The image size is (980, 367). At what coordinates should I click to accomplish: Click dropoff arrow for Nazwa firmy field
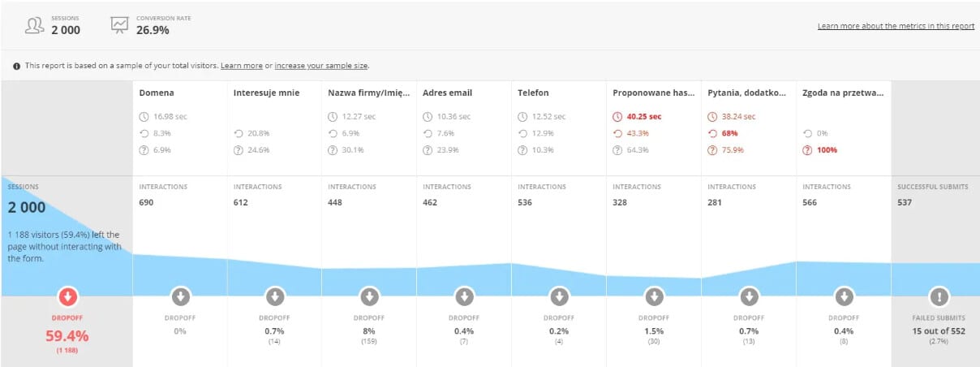pyautogui.click(x=369, y=296)
